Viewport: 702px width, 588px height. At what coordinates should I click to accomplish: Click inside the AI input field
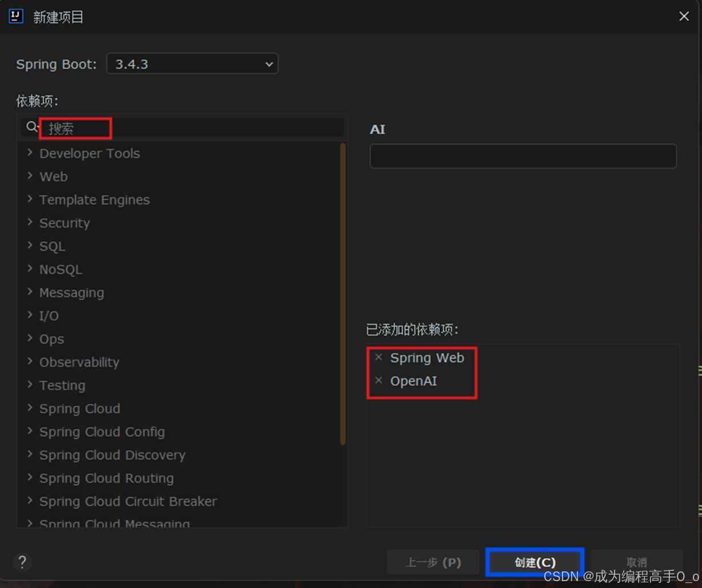[x=522, y=155]
